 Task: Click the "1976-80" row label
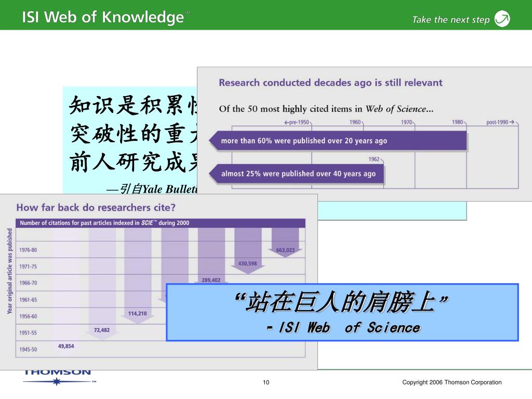(28, 250)
